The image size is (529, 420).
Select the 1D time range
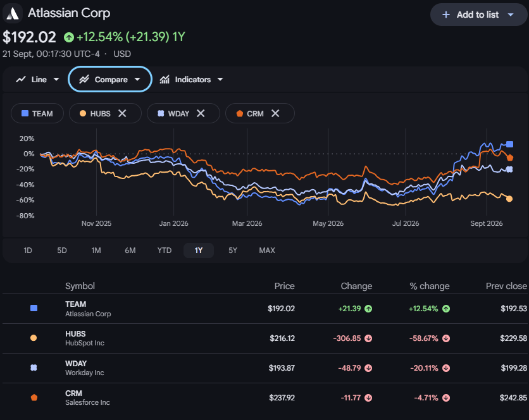click(x=28, y=250)
